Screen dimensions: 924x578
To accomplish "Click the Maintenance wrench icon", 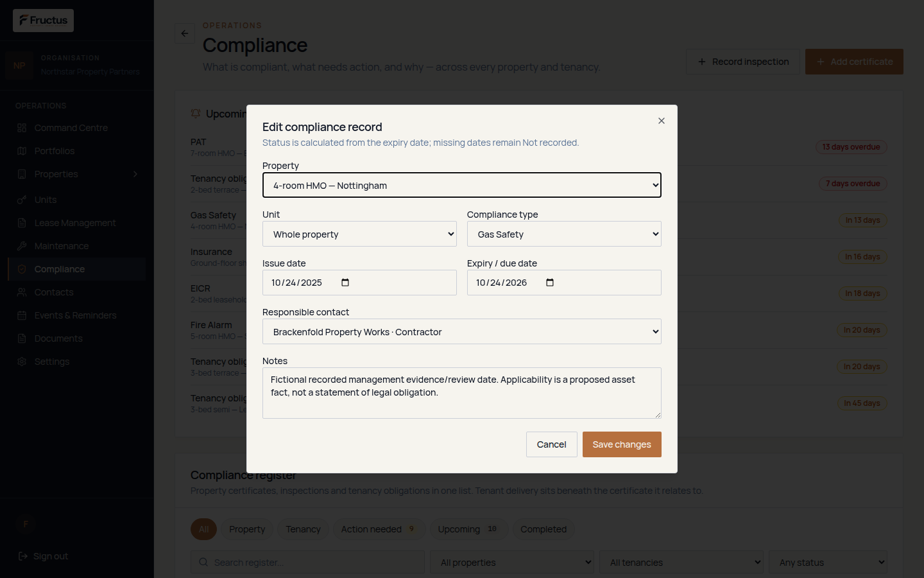I will [x=22, y=246].
